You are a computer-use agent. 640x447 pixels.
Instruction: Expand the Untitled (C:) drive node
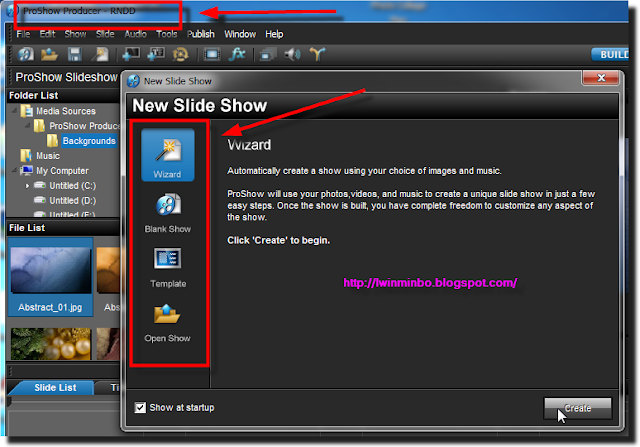click(27, 186)
